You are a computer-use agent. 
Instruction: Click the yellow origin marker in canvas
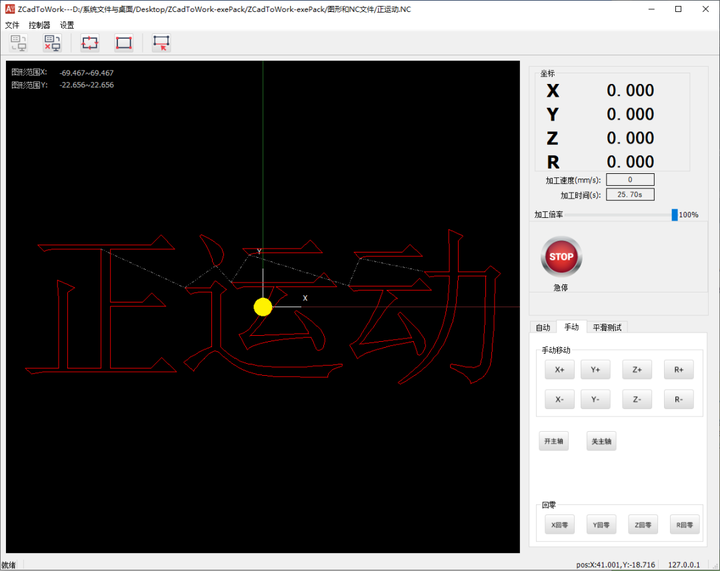point(263,307)
